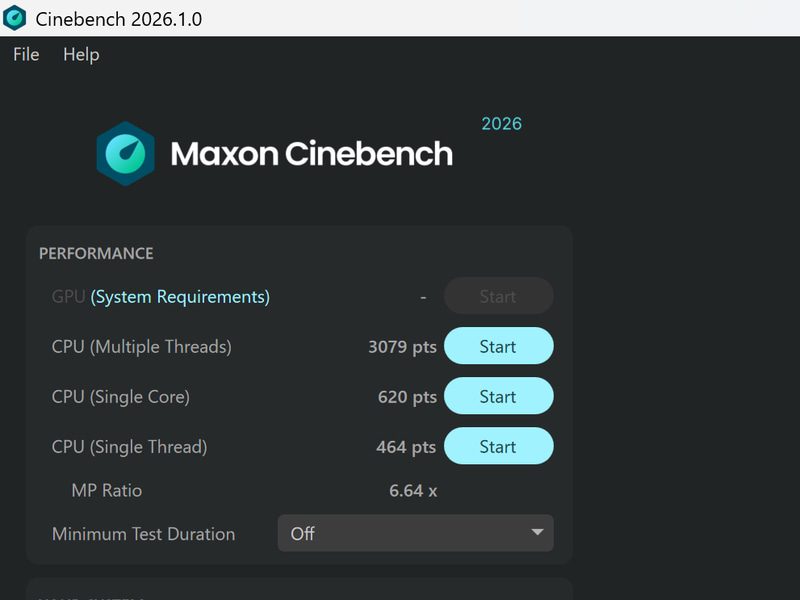The height and width of the screenshot is (600, 800).
Task: Click the 2026 version text near logo
Action: pyautogui.click(x=502, y=123)
